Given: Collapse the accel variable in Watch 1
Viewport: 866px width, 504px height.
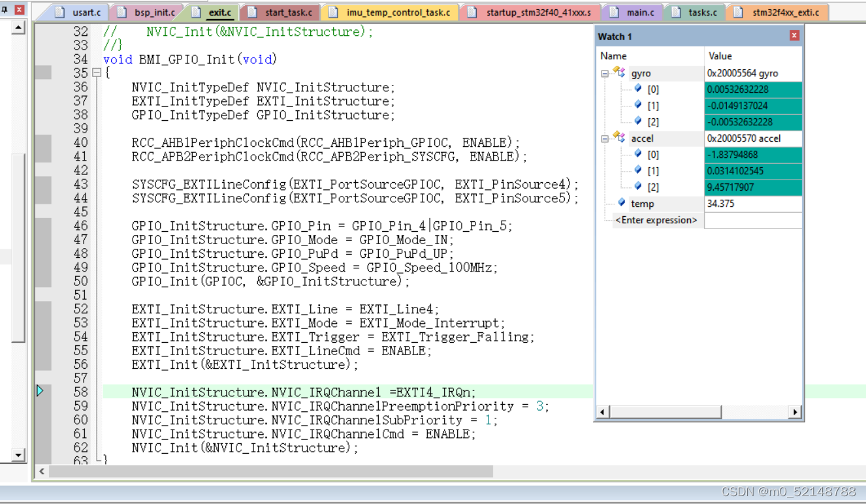Looking at the screenshot, I should 605,138.
